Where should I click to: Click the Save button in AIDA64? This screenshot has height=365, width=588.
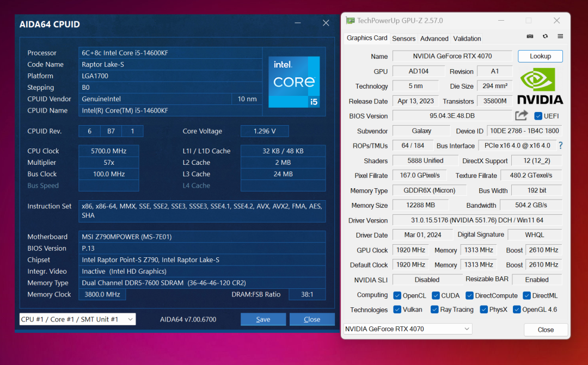tap(263, 319)
